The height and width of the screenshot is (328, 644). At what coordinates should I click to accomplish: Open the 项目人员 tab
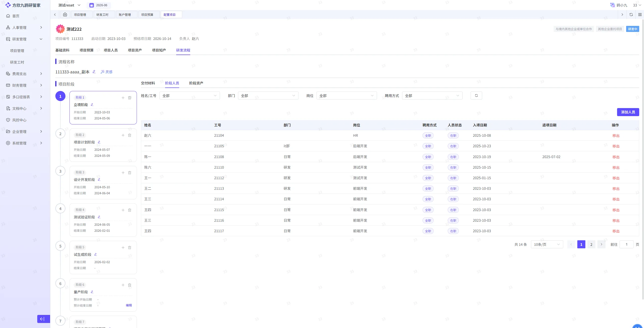tap(111, 50)
